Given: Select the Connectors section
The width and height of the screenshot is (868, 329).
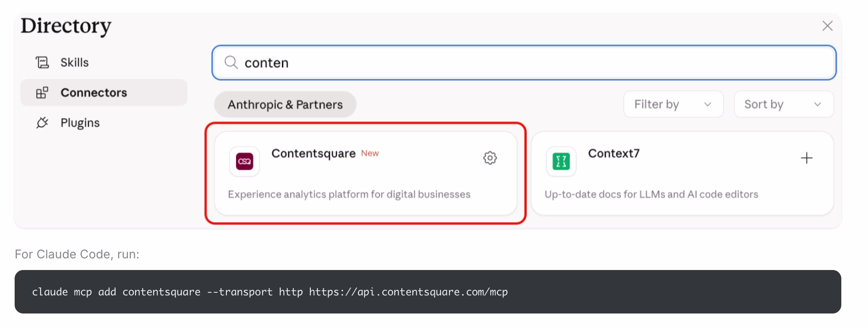Looking at the screenshot, I should (x=104, y=93).
